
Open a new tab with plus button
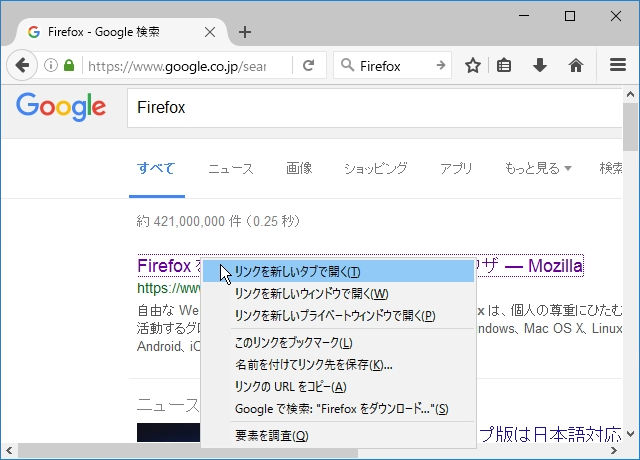(245, 32)
